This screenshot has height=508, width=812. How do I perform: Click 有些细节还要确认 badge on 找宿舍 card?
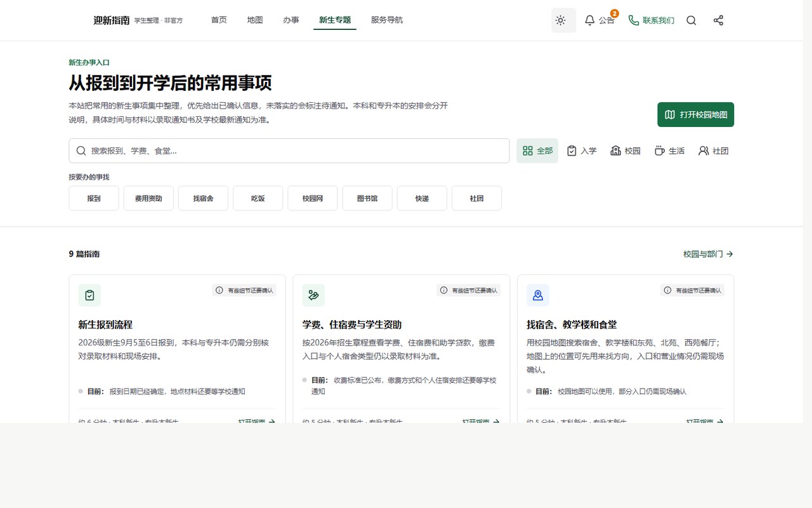pyautogui.click(x=692, y=290)
